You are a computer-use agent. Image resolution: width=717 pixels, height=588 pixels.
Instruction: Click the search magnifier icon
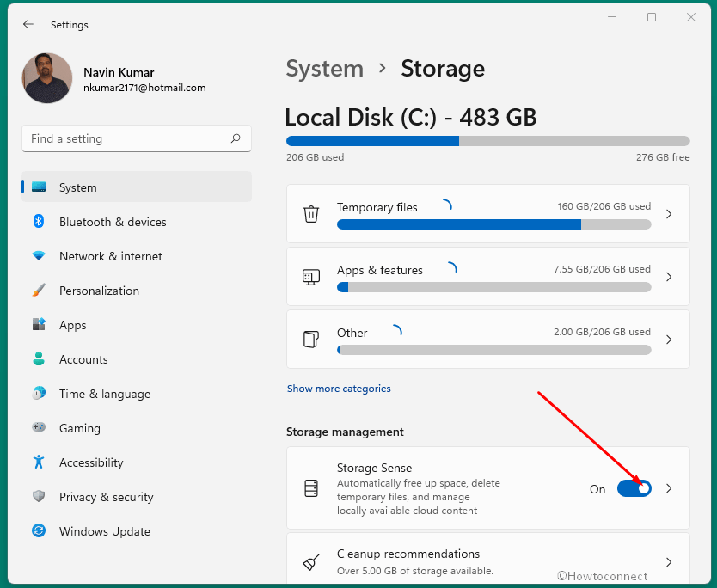click(236, 138)
